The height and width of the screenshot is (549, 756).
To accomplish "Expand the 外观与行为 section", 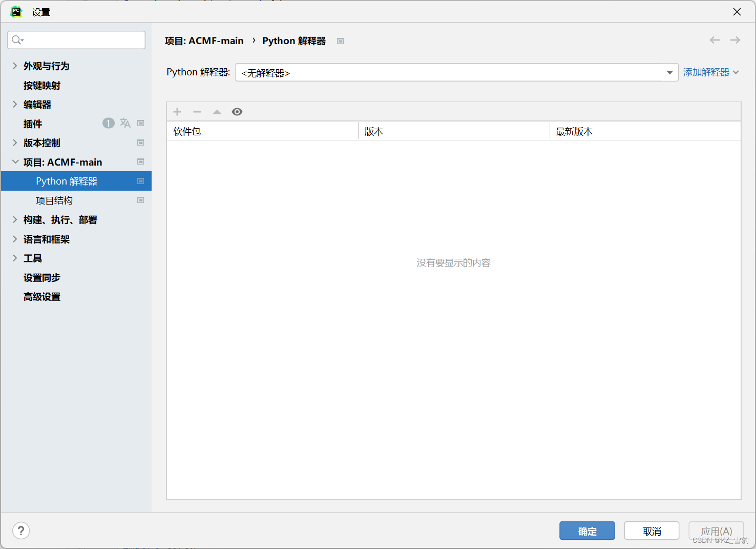I will pos(15,66).
